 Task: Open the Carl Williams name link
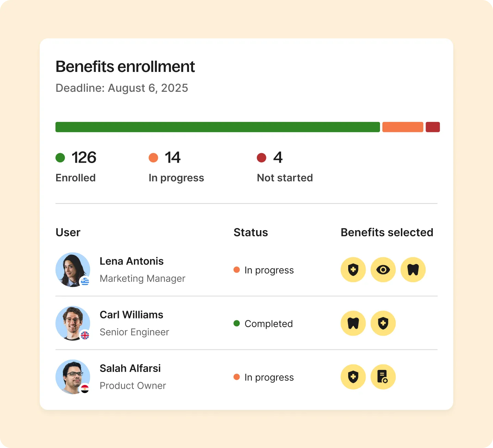(131, 315)
